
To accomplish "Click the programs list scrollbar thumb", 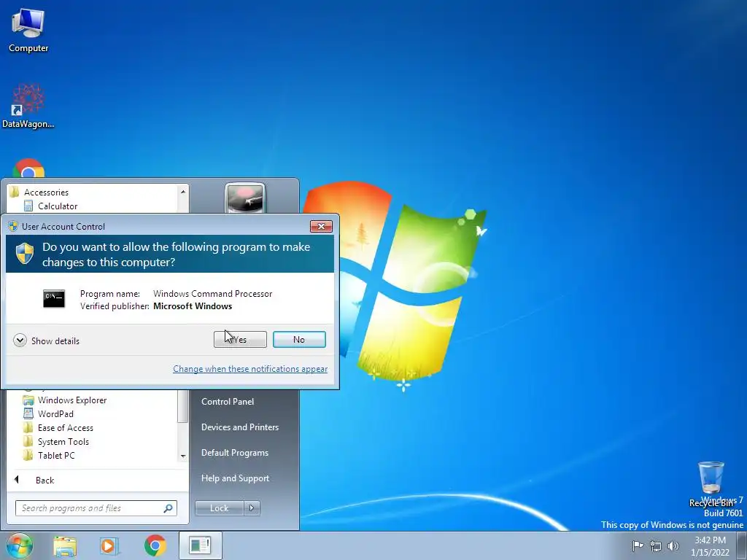I will pos(183,405).
